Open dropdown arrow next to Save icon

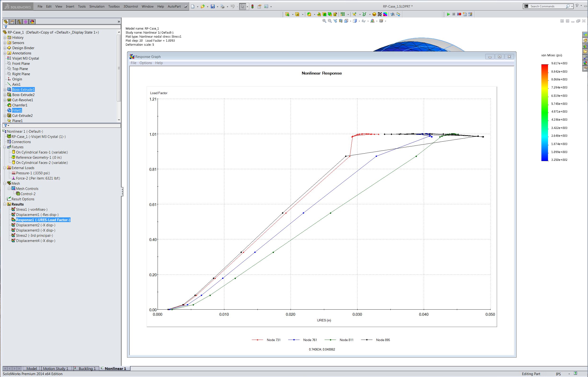tap(217, 7)
